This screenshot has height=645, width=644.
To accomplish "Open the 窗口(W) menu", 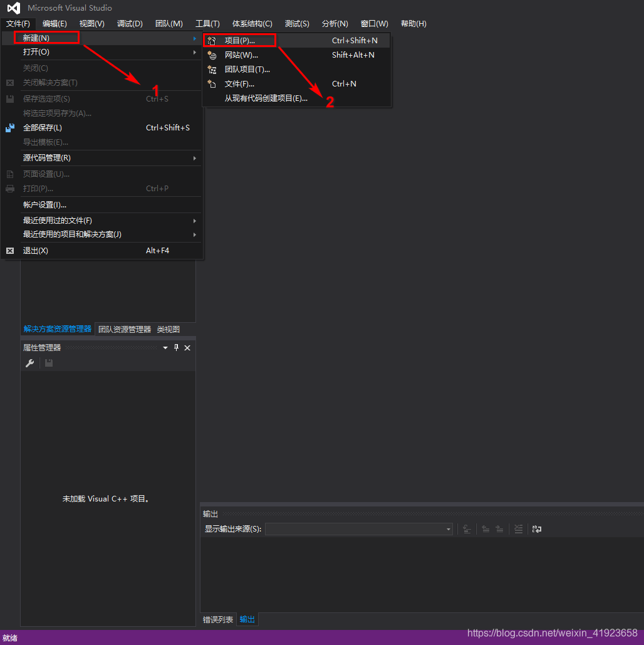I will pyautogui.click(x=374, y=23).
